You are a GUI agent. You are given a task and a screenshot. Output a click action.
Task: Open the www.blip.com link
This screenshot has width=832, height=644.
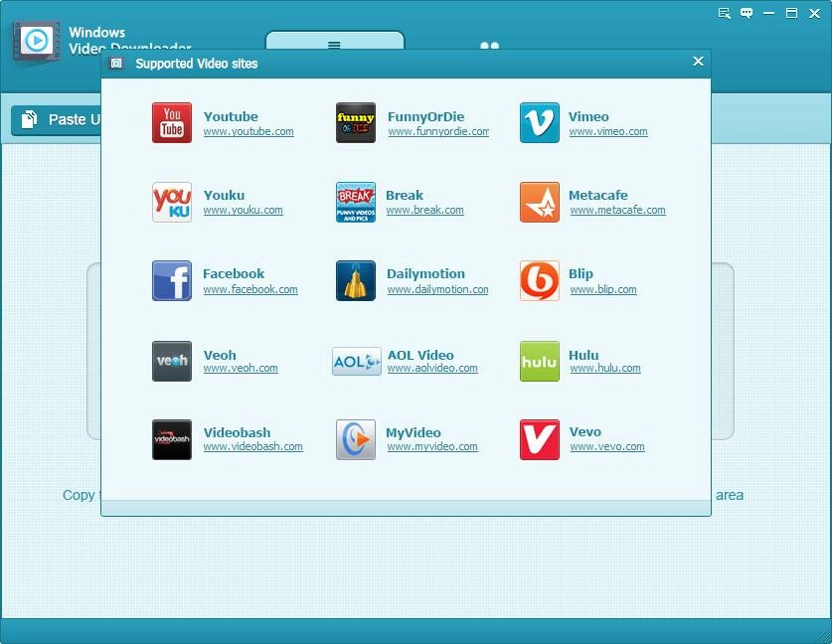pyautogui.click(x=603, y=289)
